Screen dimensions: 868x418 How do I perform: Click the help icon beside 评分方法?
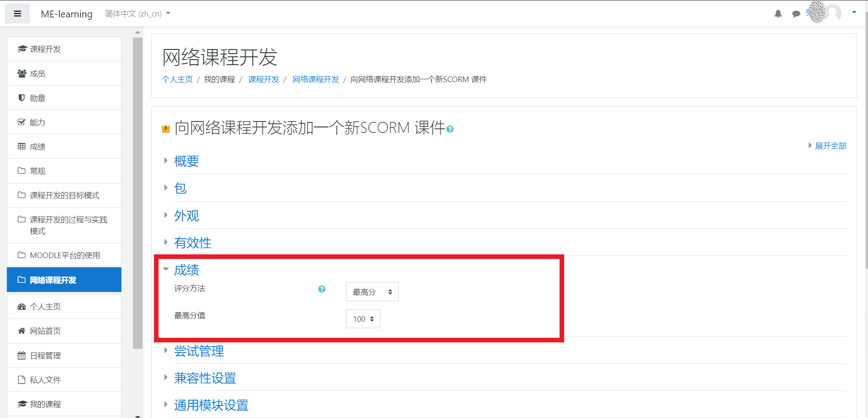pyautogui.click(x=322, y=289)
